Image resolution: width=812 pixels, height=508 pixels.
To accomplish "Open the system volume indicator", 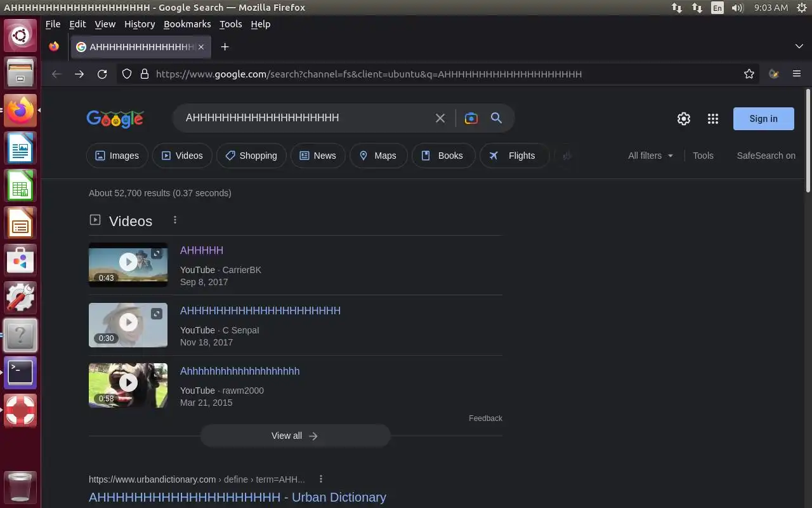I will tap(737, 8).
